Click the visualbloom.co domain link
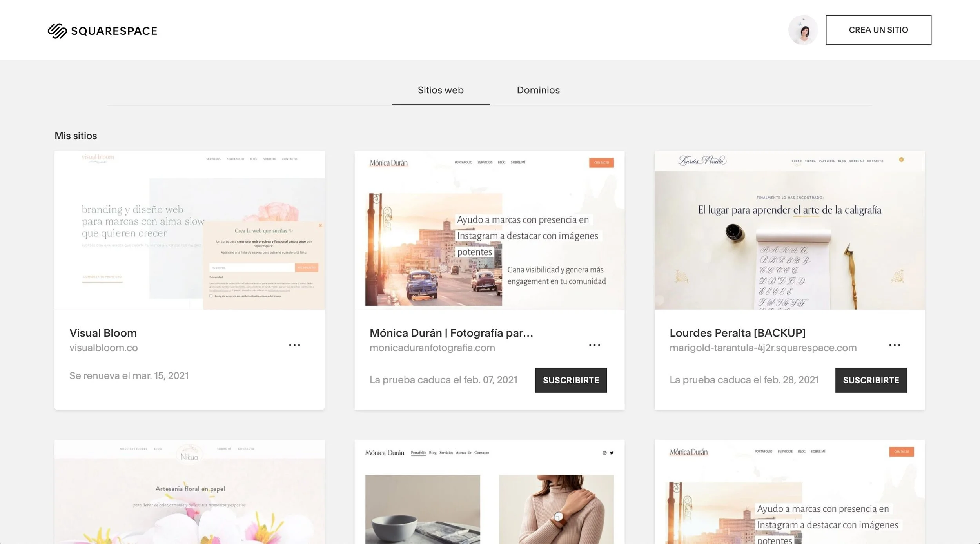The image size is (980, 544). [x=103, y=348]
